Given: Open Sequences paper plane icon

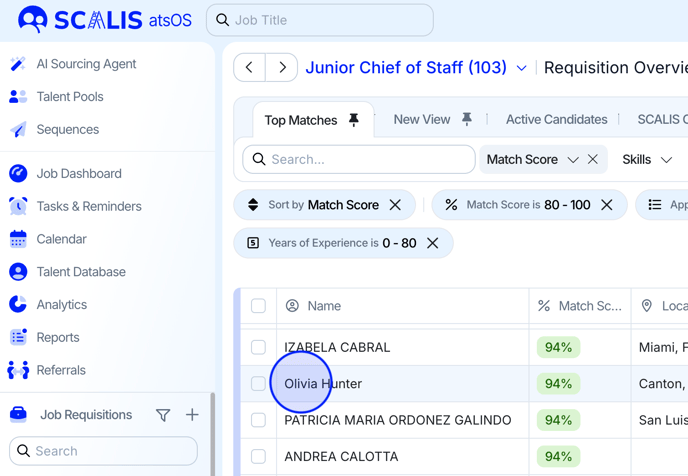Looking at the screenshot, I should pos(18,130).
